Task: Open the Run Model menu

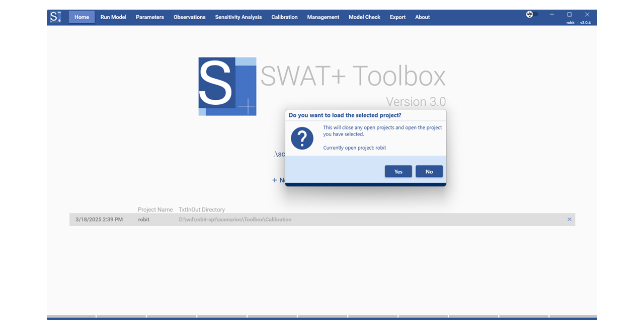Action: click(x=113, y=17)
